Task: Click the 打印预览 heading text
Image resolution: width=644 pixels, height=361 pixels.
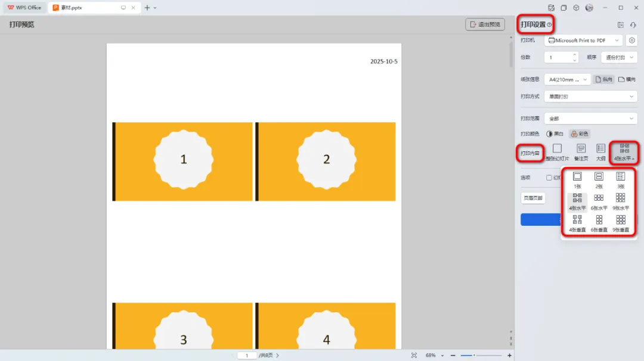Action: coord(22,24)
